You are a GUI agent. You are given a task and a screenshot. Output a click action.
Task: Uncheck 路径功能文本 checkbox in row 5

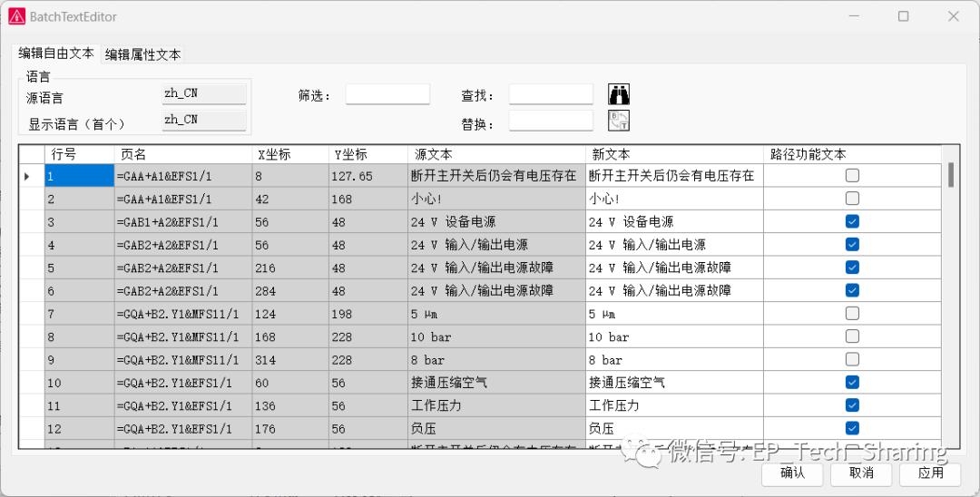852,268
